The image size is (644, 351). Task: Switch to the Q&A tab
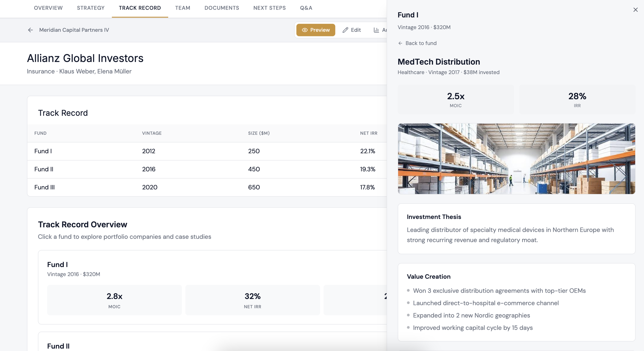[x=306, y=8]
